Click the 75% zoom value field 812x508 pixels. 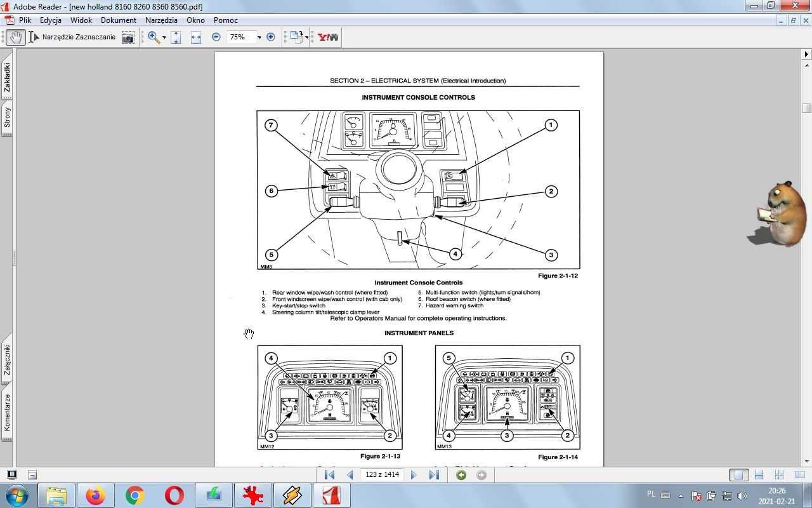[x=241, y=37]
